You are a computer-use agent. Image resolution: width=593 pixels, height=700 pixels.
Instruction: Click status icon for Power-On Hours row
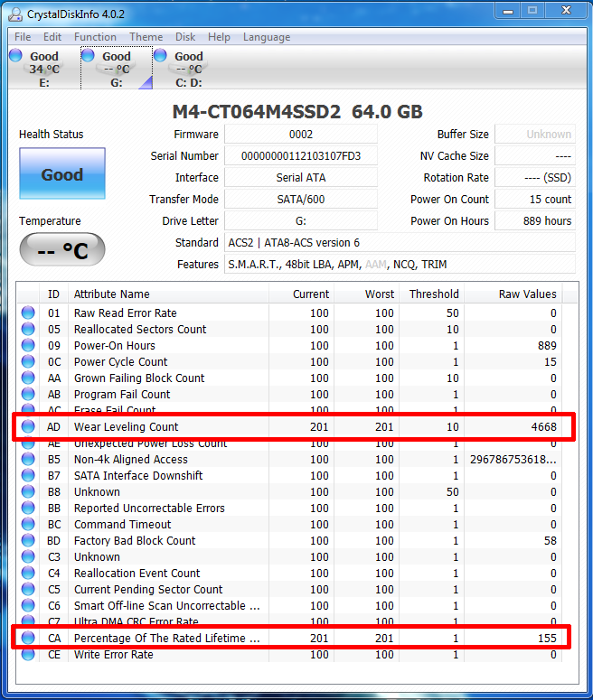click(x=28, y=345)
